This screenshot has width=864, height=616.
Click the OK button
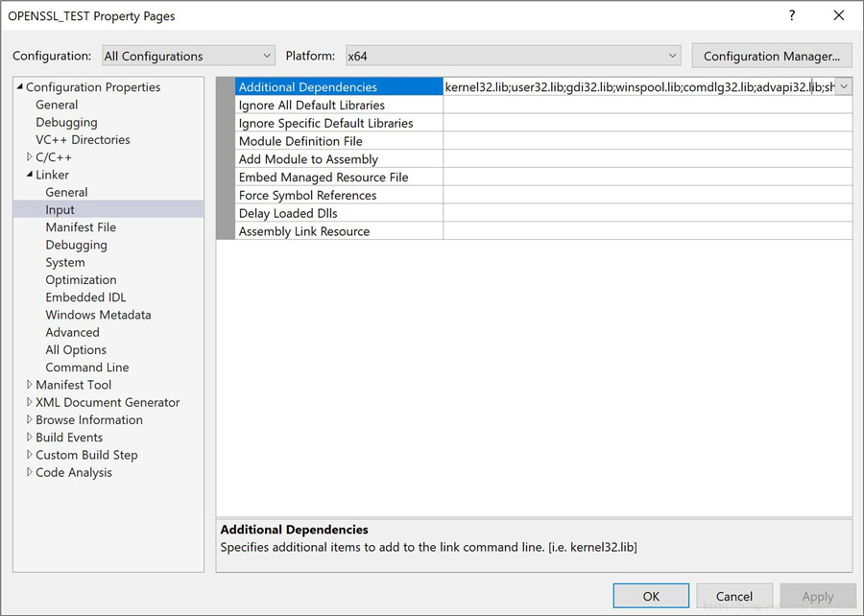651,596
